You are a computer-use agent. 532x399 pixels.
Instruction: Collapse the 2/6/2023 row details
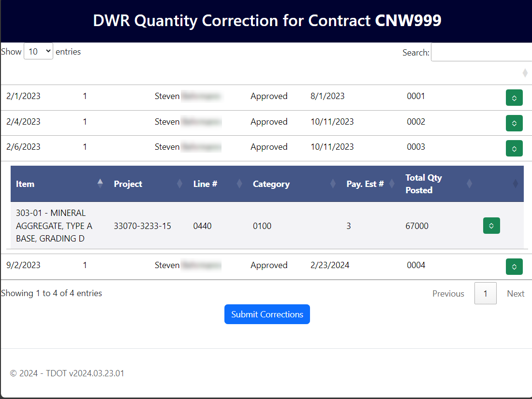[x=514, y=148]
